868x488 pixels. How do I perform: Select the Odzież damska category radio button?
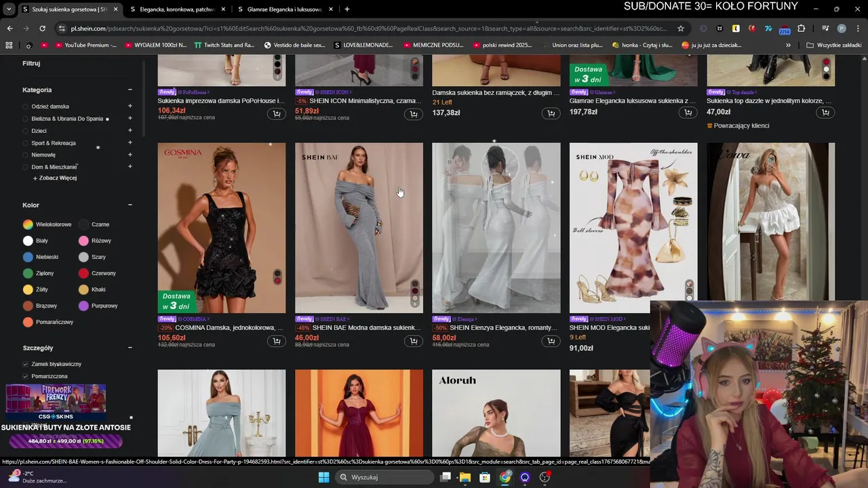tap(26, 106)
